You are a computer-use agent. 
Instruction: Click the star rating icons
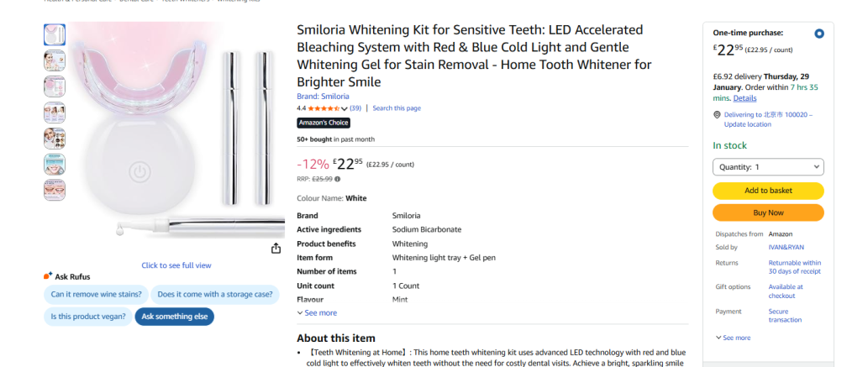point(324,108)
